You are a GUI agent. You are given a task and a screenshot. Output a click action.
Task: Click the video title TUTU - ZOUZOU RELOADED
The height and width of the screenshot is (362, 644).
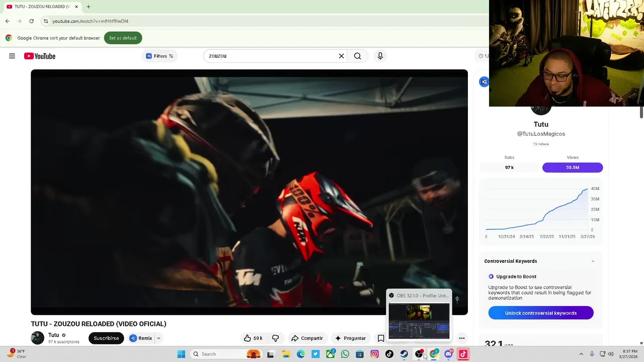99,324
